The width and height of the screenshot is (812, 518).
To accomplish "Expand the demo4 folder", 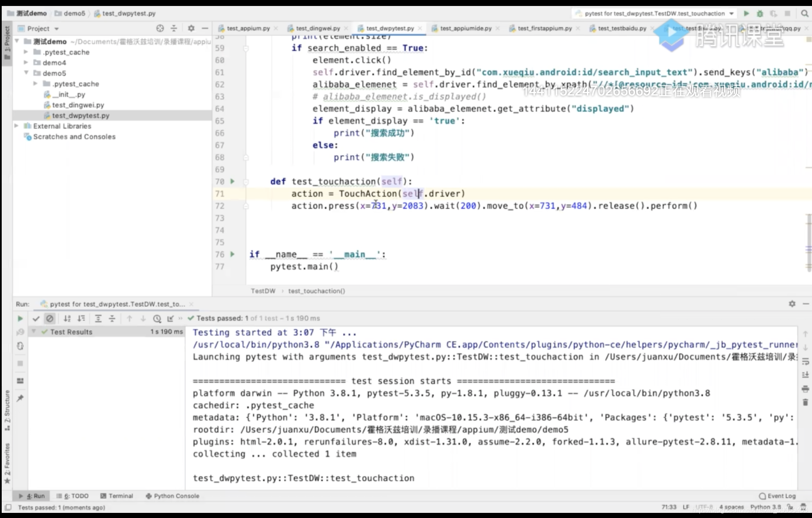I will click(26, 63).
